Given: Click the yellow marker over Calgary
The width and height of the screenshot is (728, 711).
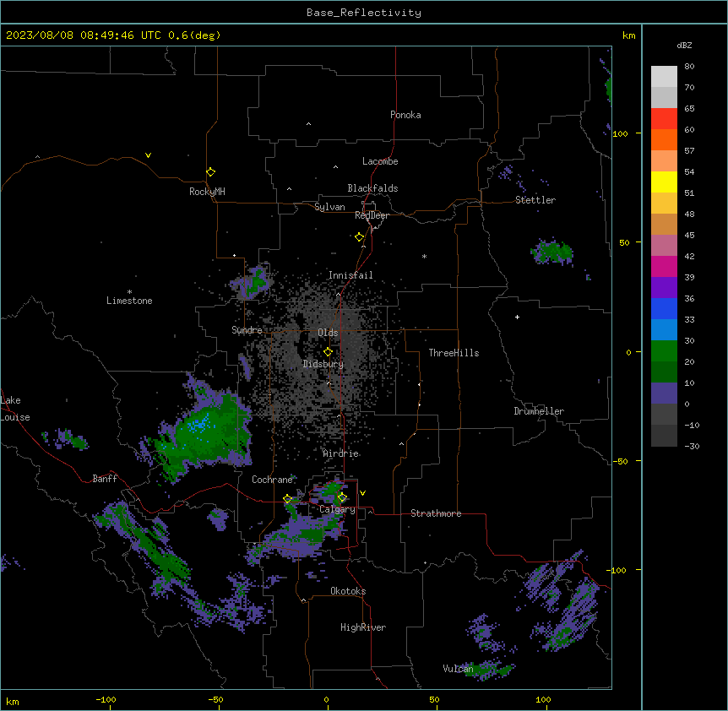Looking at the screenshot, I should [342, 497].
